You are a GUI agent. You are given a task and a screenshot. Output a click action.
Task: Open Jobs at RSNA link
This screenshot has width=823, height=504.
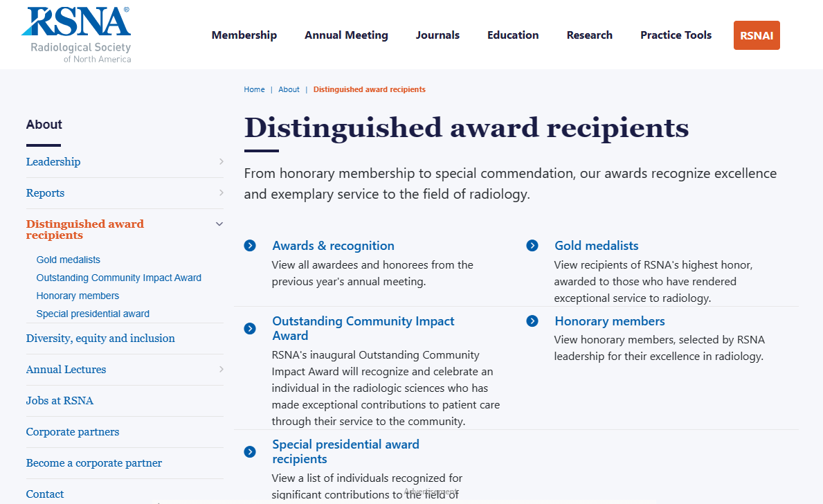coord(60,401)
